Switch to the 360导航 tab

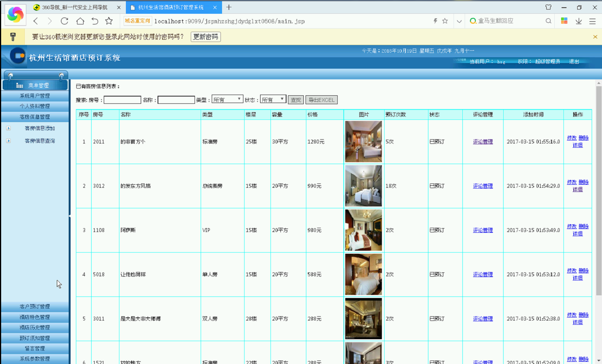pos(76,7)
